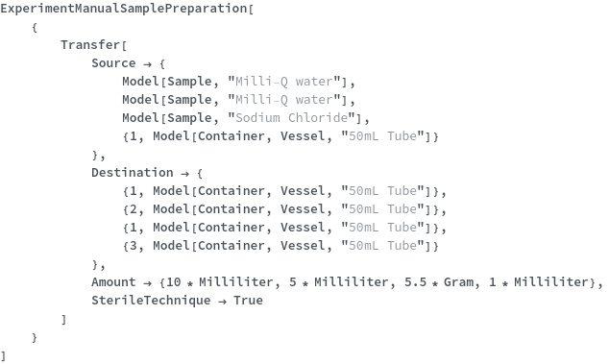This screenshot has width=609, height=364.
Task: Click the final closing square bracket
Action: coord(4,355)
